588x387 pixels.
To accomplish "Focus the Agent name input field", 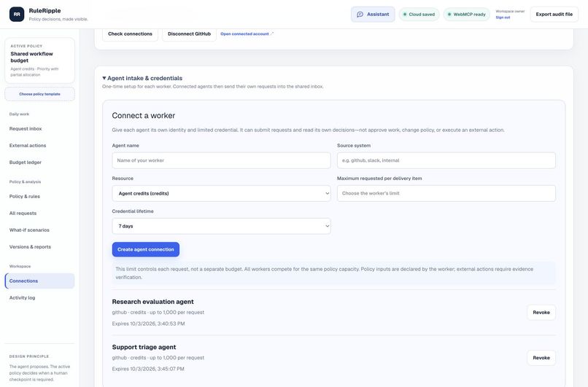I will (221, 160).
